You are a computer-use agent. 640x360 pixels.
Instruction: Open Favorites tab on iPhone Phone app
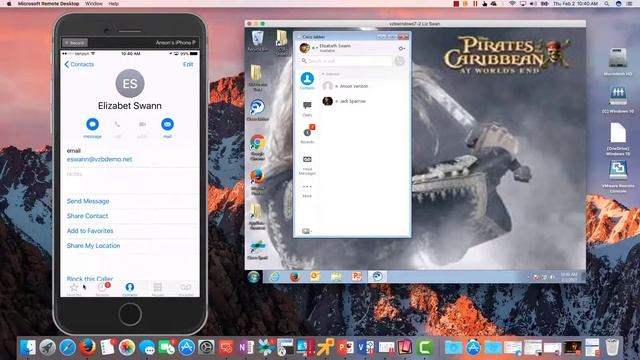pyautogui.click(x=74, y=289)
